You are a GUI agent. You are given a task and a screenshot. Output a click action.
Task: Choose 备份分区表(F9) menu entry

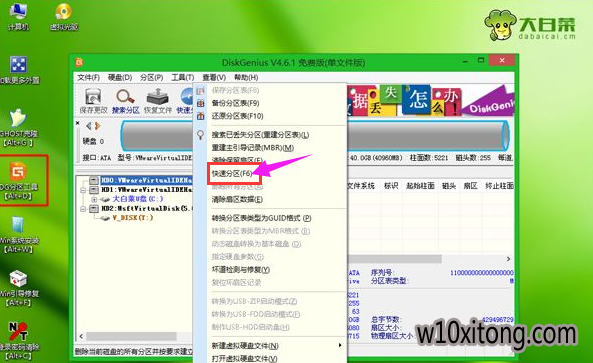(x=235, y=103)
